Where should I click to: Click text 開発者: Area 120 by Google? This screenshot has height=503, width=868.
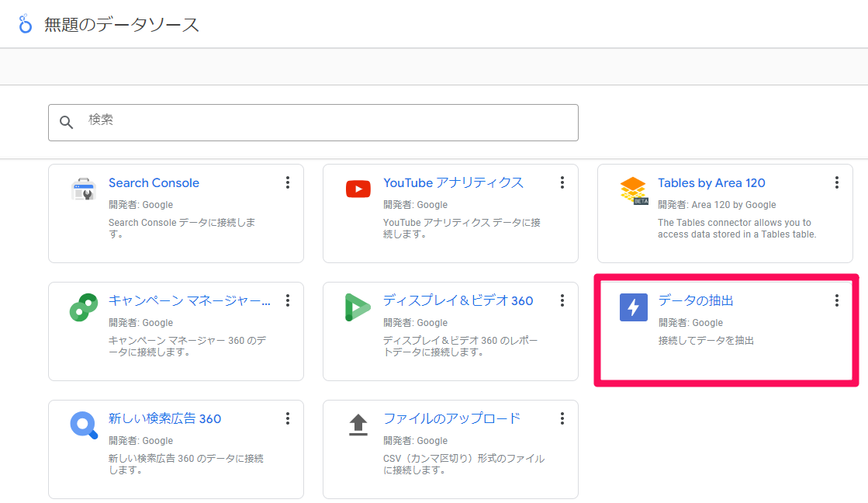[717, 205]
